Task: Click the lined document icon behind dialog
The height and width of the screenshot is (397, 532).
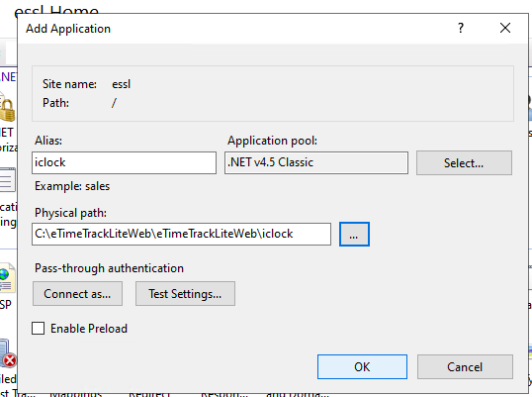Action: click(x=8, y=179)
